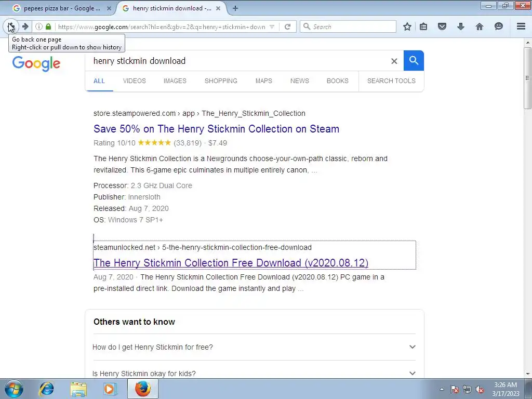
Task: Close the pepees pizza bar tab
Action: click(x=109, y=8)
